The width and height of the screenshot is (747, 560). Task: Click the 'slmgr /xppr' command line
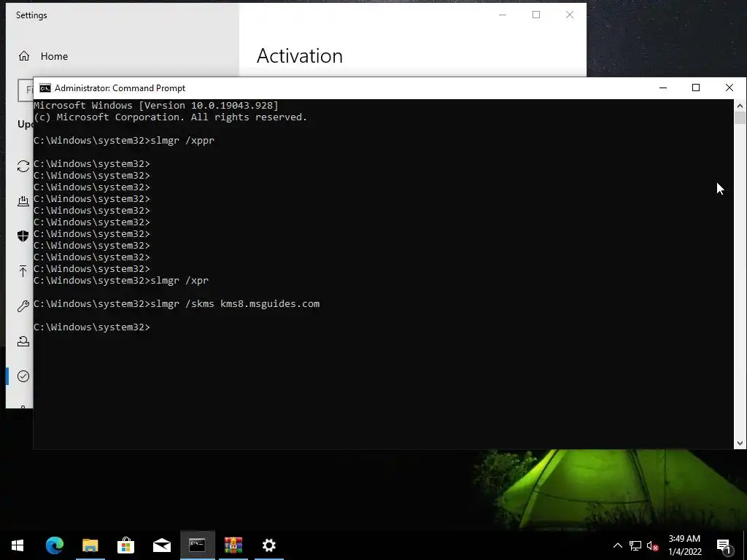[x=124, y=141]
